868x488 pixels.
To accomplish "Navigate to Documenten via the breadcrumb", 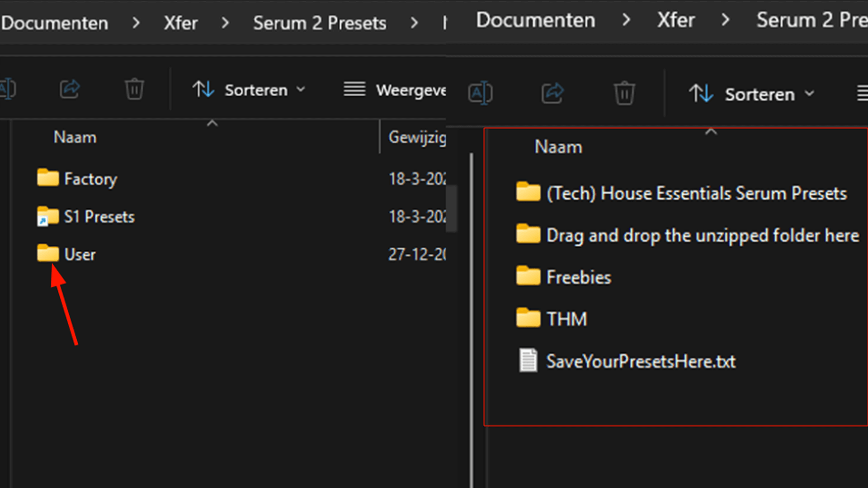I will pyautogui.click(x=54, y=23).
